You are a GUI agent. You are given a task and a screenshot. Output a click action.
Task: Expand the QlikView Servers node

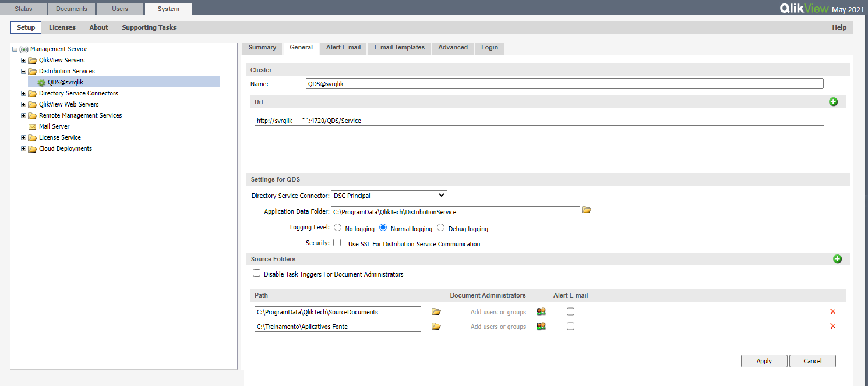[23, 61]
